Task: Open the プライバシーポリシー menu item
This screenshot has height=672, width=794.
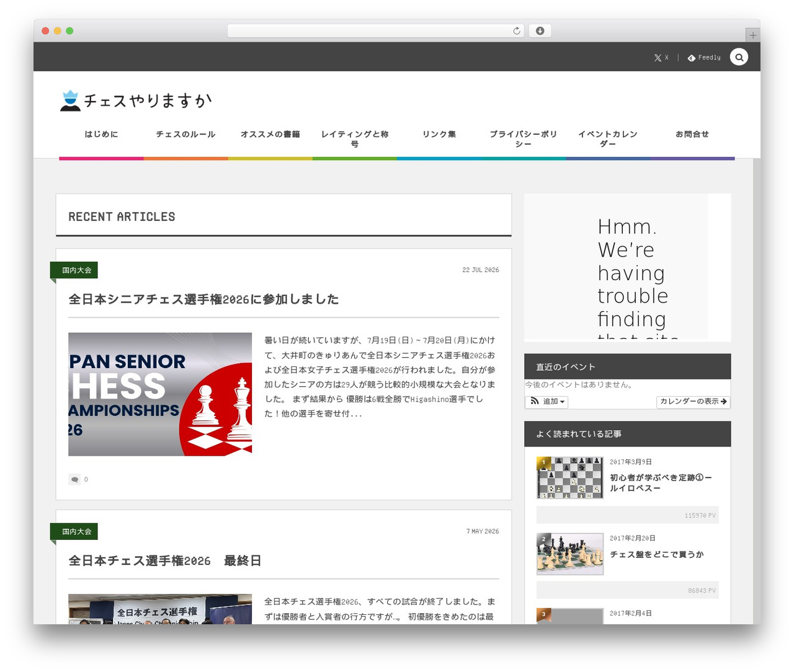Action: [524, 139]
